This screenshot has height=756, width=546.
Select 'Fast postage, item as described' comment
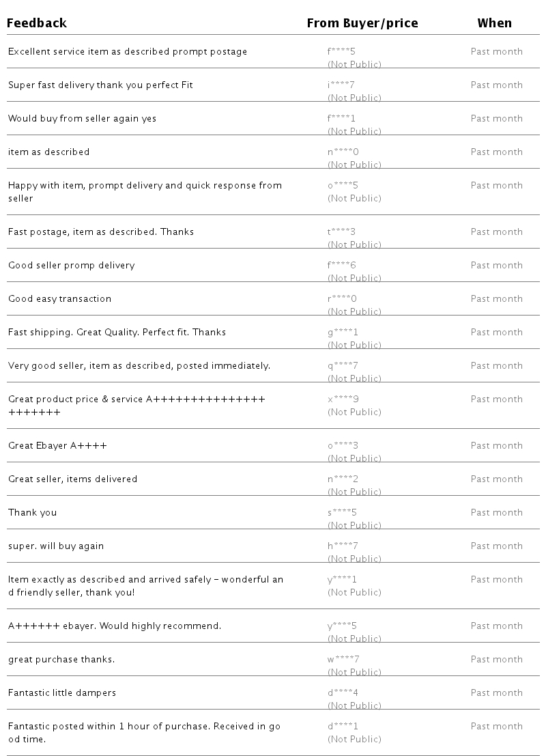(x=101, y=232)
